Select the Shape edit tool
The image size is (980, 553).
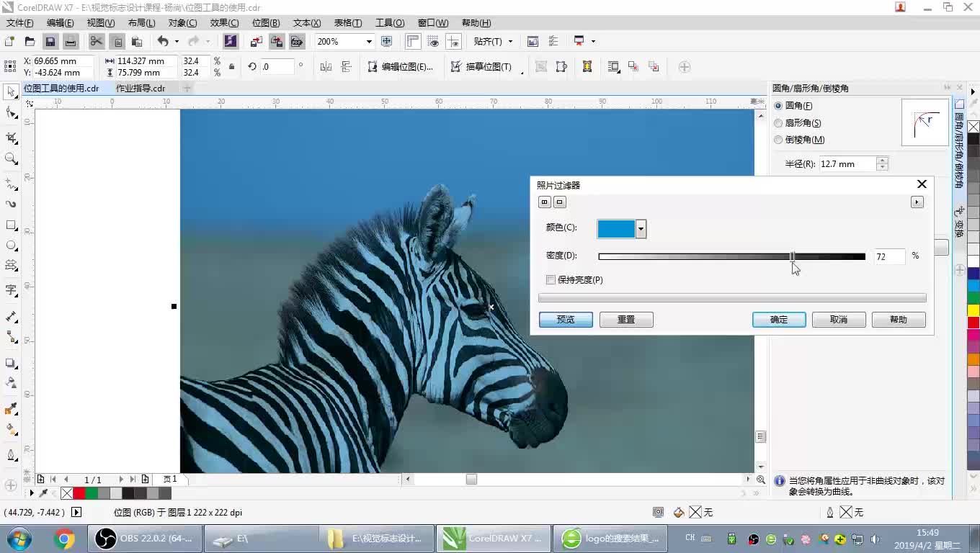[x=11, y=113]
